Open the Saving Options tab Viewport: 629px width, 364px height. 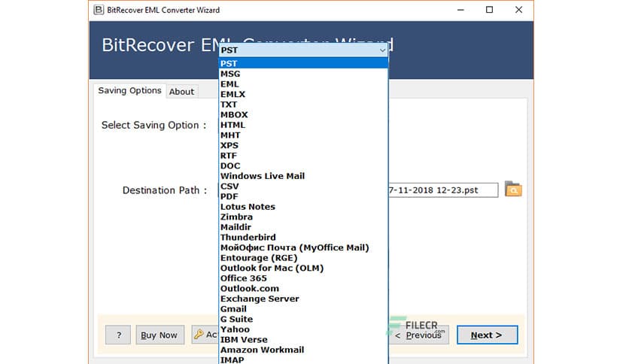click(x=129, y=90)
